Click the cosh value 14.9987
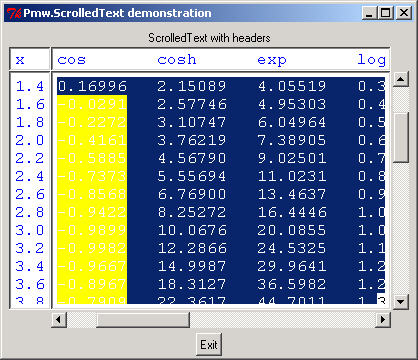Screen dimensions: 418x360 coord(192,266)
